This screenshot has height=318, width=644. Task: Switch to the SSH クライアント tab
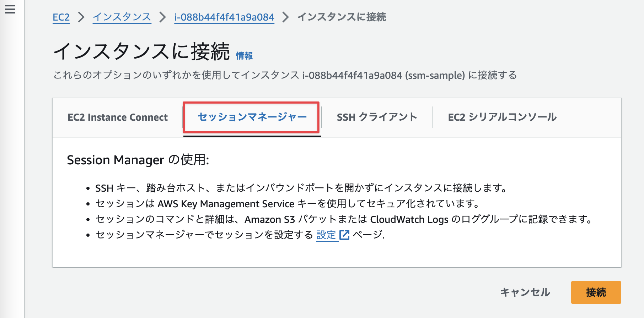click(x=377, y=117)
